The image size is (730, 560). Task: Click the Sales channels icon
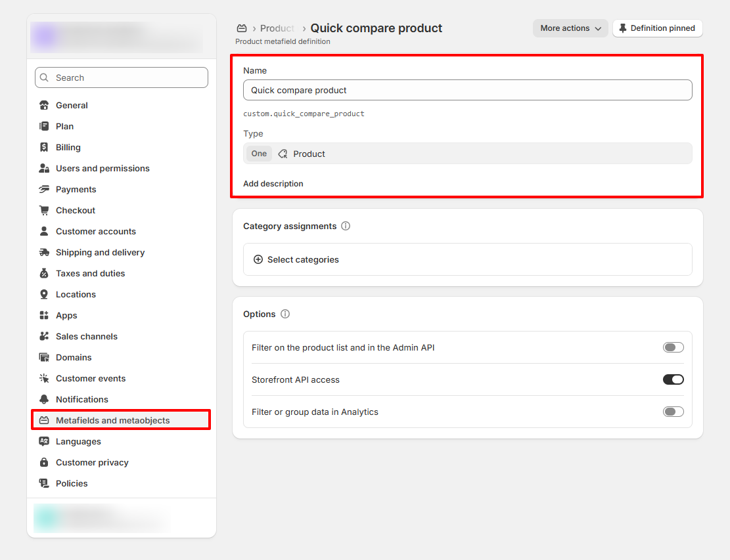point(44,336)
